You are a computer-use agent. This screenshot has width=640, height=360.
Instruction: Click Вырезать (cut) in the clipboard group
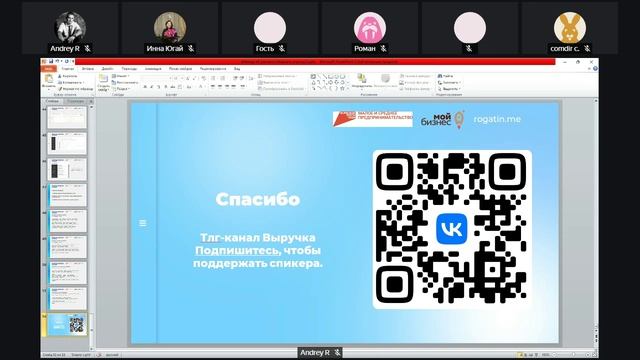pos(68,76)
